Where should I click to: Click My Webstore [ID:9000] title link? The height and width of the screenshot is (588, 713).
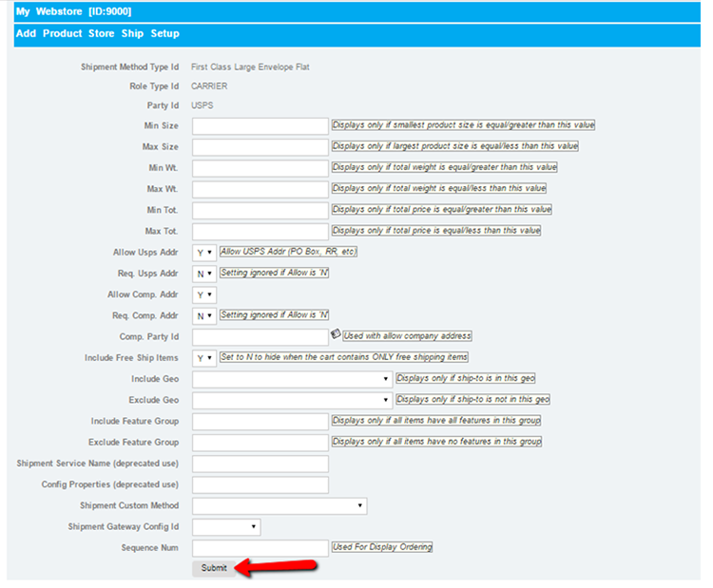(x=73, y=11)
